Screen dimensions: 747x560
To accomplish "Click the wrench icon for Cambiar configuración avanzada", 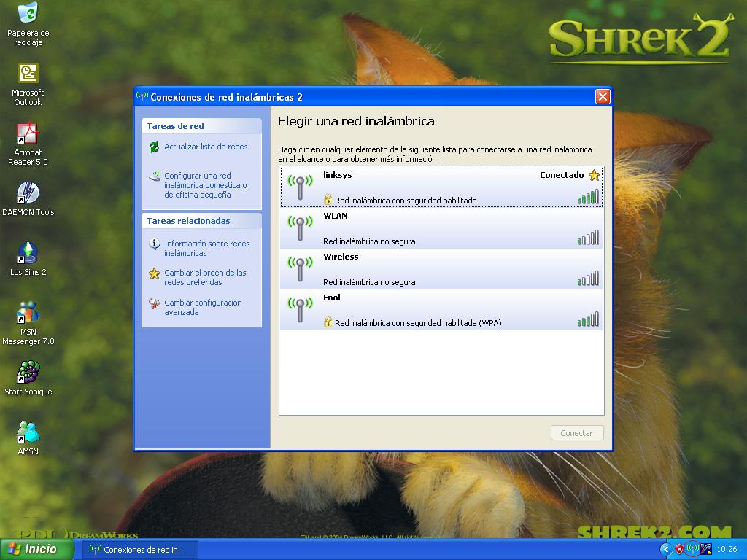I will pos(155,303).
